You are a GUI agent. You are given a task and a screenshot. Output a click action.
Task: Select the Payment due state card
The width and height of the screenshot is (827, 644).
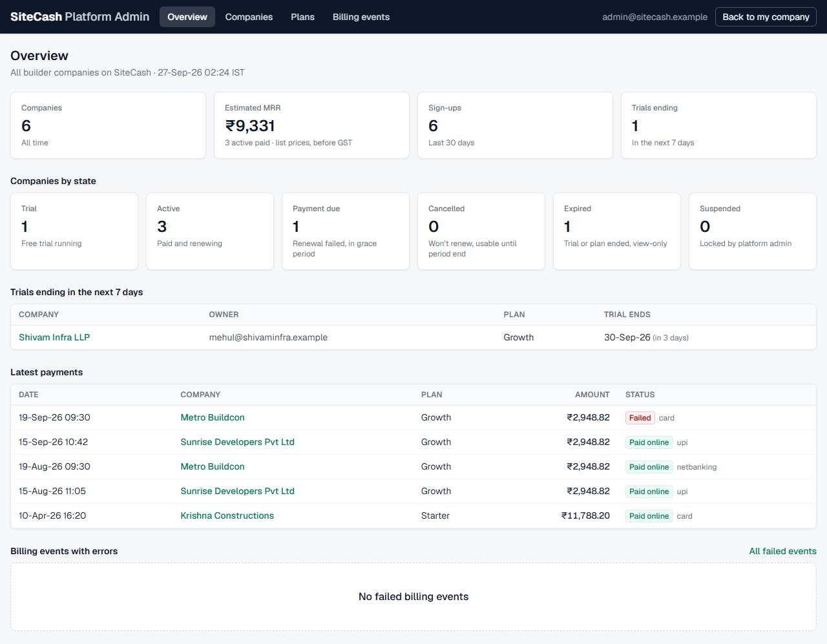346,231
